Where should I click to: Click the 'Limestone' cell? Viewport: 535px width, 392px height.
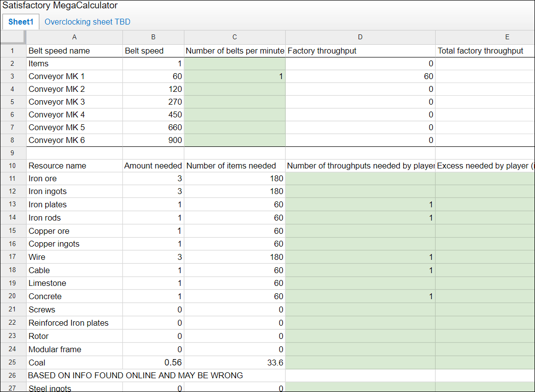pos(74,283)
